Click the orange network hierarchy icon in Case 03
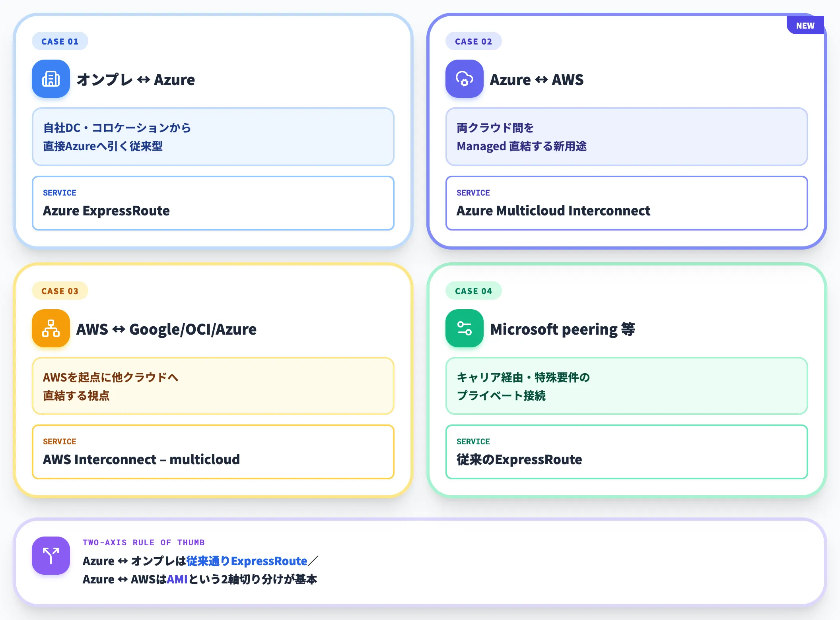The height and width of the screenshot is (620, 840). pos(51,328)
